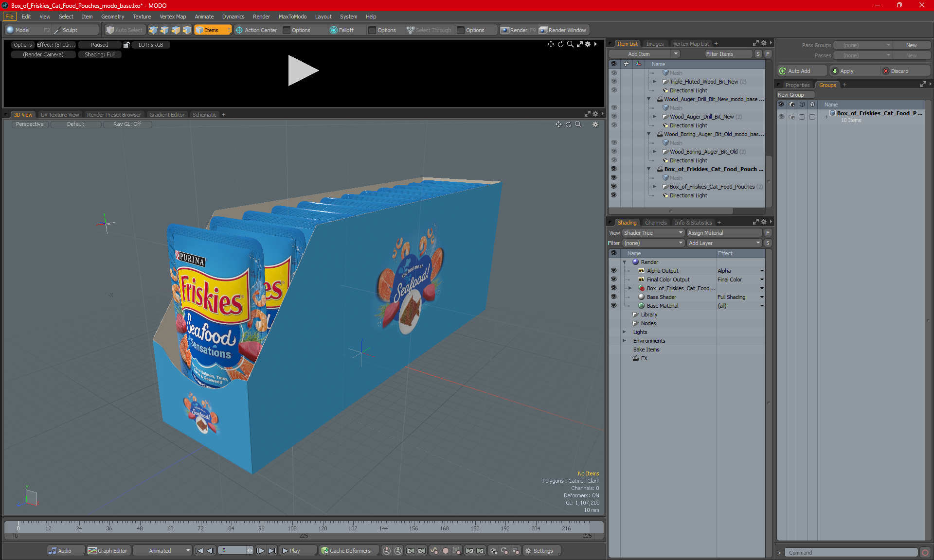Viewport: 934px width, 560px height.
Task: Open Shader Tree view dropdown
Action: tap(653, 233)
